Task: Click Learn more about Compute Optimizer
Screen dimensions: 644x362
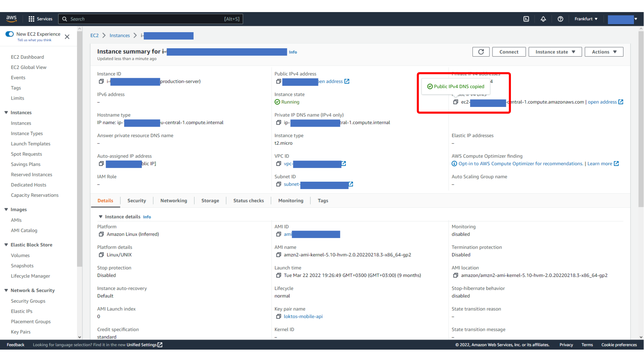Action: click(603, 164)
